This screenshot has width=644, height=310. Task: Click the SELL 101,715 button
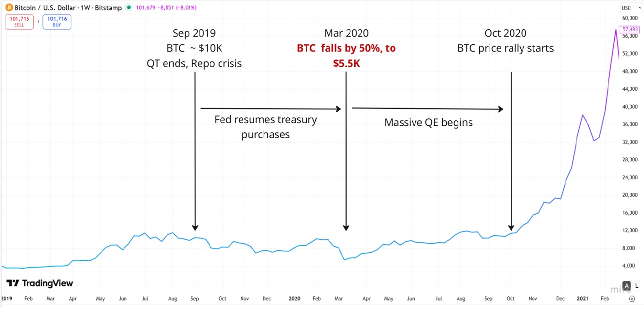click(19, 22)
